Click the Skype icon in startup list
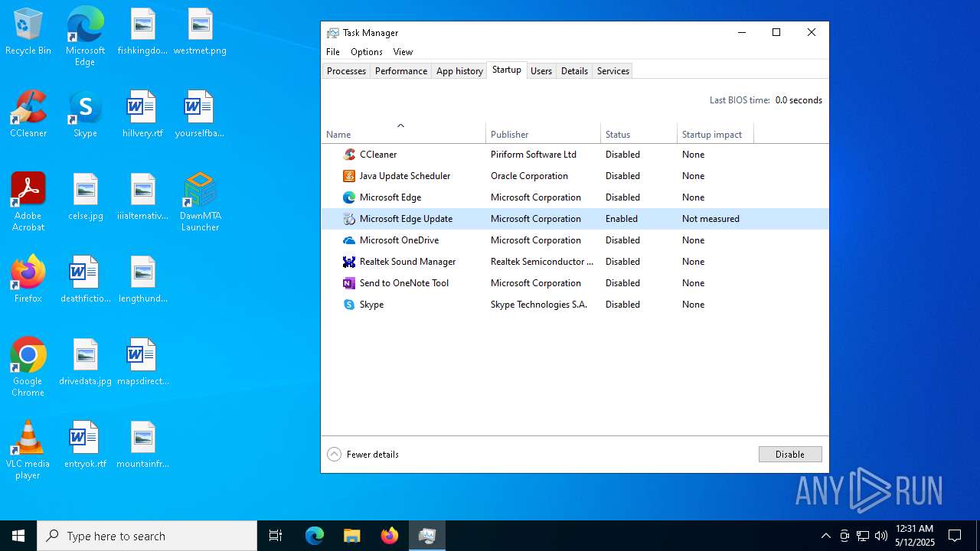This screenshot has width=980, height=551. 349,305
